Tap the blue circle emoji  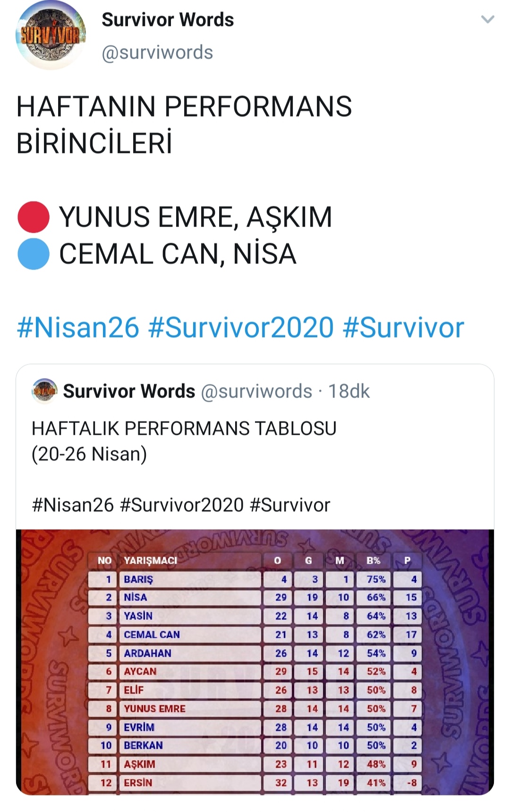pyautogui.click(x=34, y=254)
